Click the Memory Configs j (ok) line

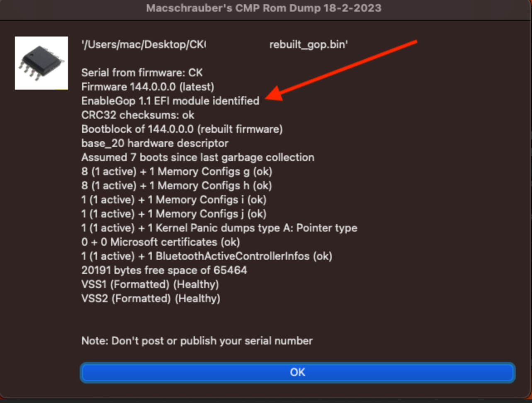tap(174, 214)
